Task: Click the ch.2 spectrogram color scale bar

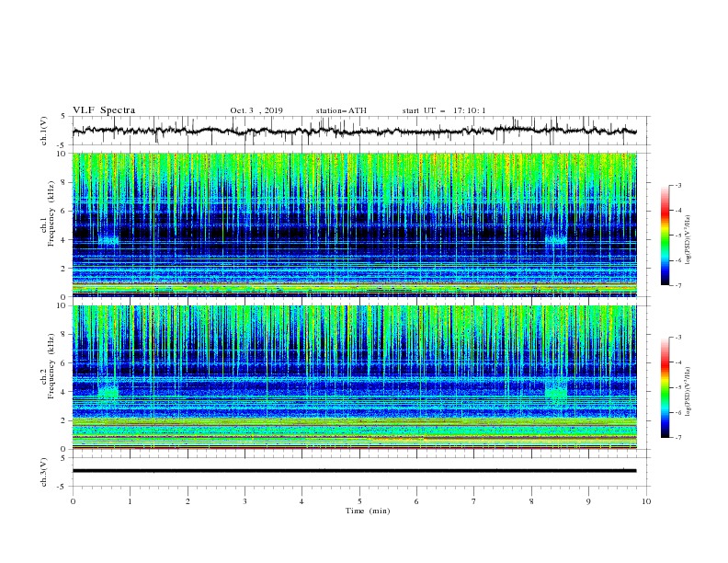Action: [x=665, y=387]
